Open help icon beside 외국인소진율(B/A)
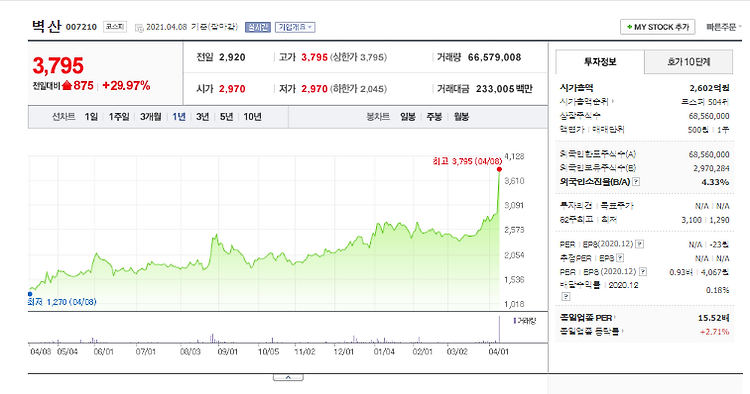This screenshot has width=750, height=394. (636, 182)
